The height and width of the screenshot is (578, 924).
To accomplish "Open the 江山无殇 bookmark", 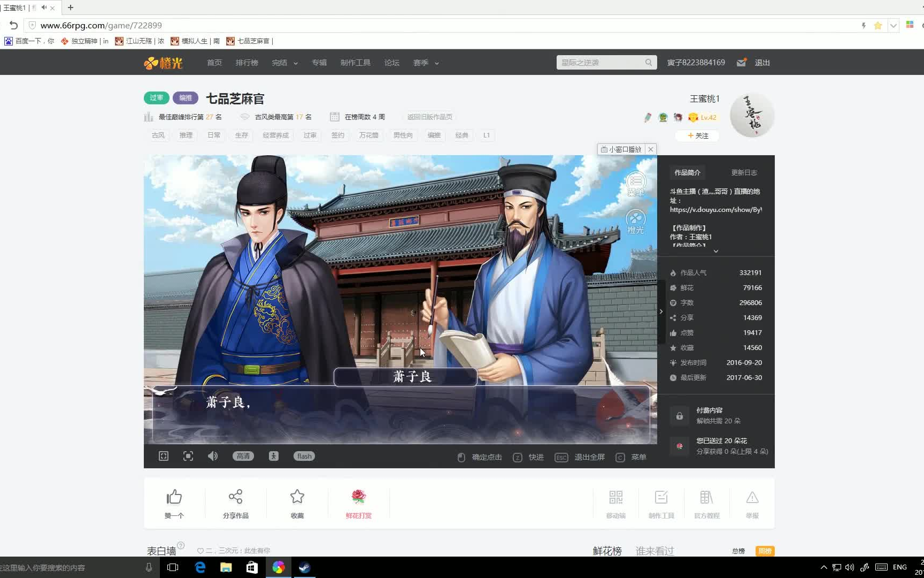I will click(140, 41).
